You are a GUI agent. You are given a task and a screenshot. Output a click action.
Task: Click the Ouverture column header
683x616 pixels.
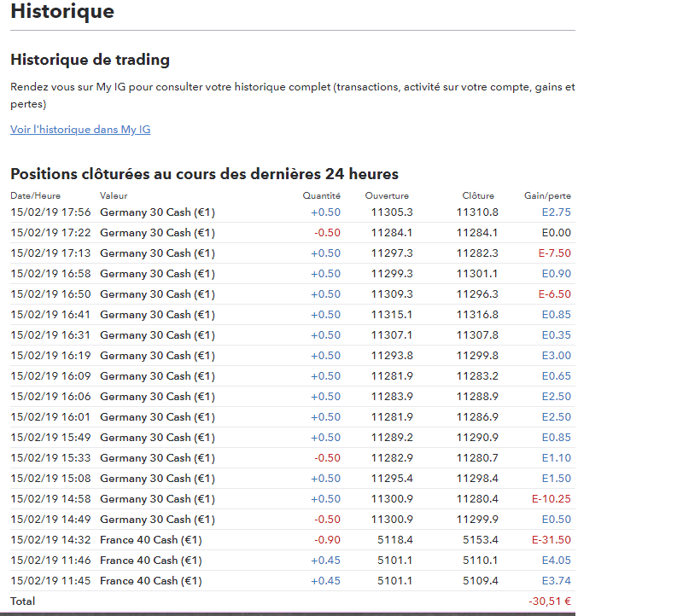point(387,195)
